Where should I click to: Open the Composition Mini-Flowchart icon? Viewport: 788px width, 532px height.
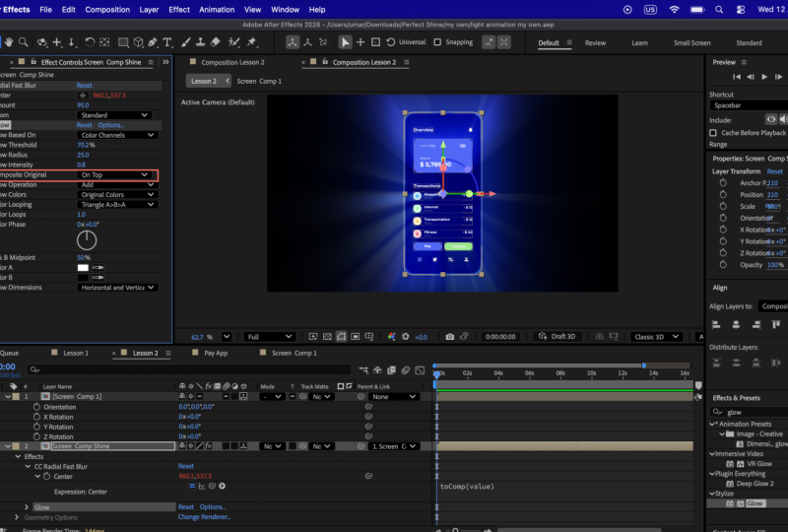click(x=363, y=370)
